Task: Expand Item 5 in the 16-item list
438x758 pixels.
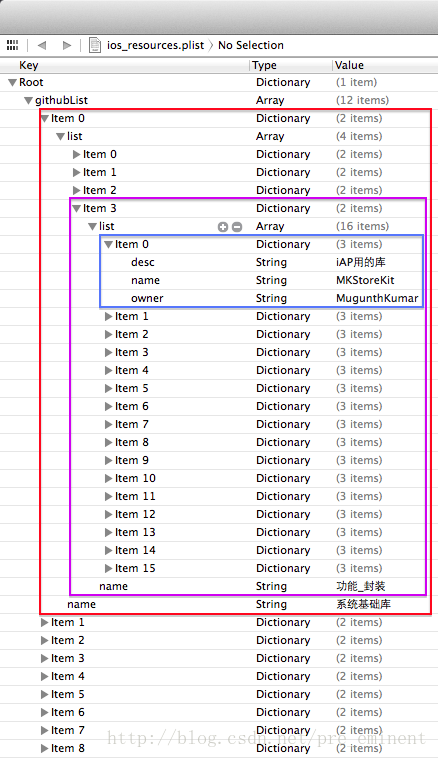Action: [108, 389]
